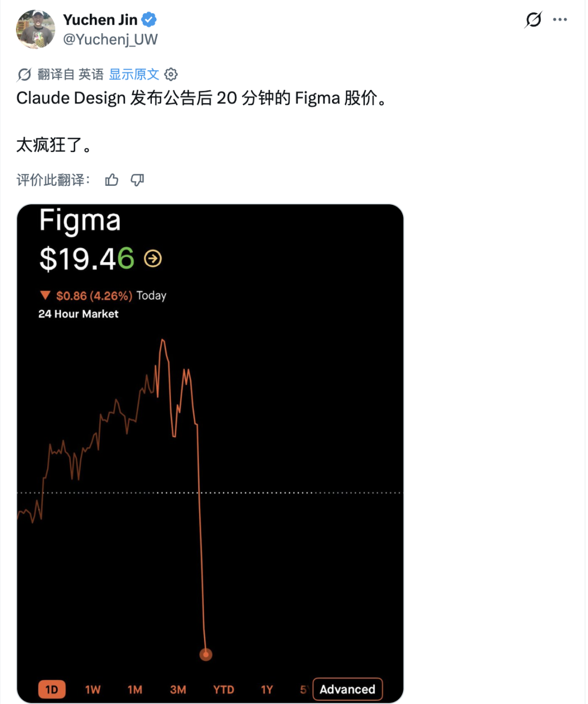This screenshot has width=588, height=704.
Task: Open the Yuchen Jin profile name
Action: tap(100, 20)
